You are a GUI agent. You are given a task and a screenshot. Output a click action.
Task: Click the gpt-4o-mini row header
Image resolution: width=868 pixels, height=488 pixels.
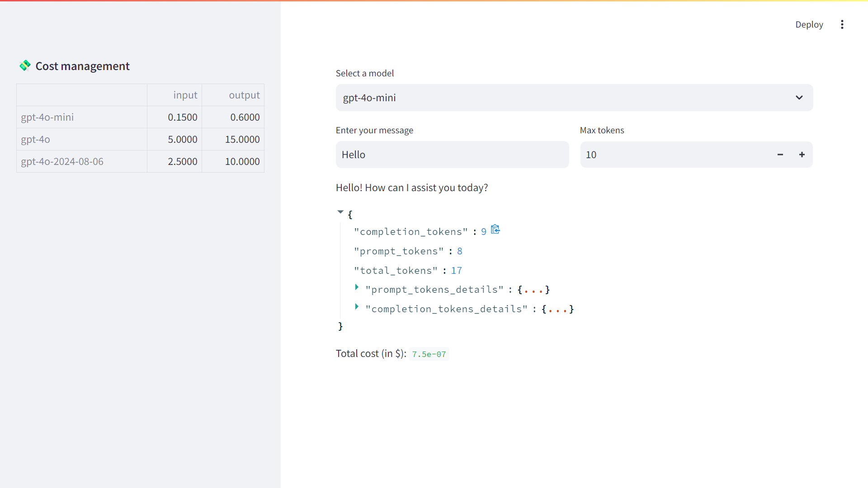click(x=82, y=117)
